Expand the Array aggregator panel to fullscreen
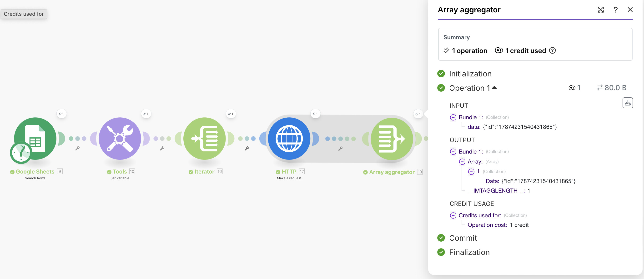The height and width of the screenshot is (279, 644). pos(600,10)
